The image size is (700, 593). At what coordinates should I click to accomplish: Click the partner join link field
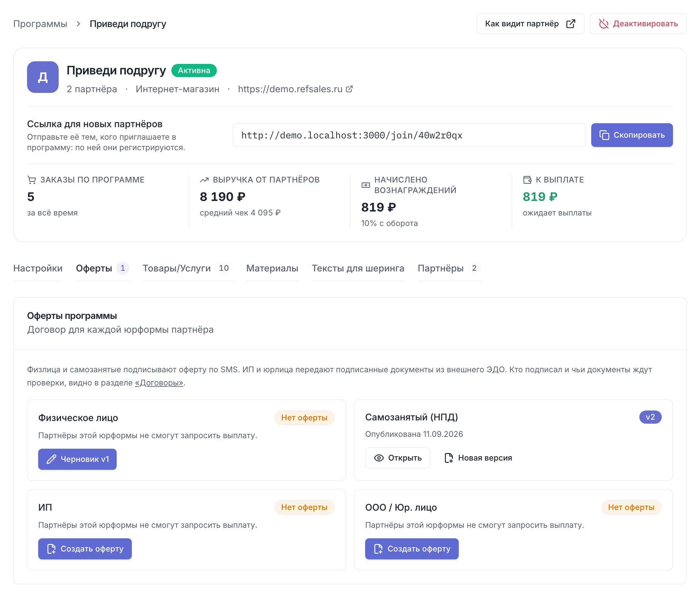tap(409, 135)
